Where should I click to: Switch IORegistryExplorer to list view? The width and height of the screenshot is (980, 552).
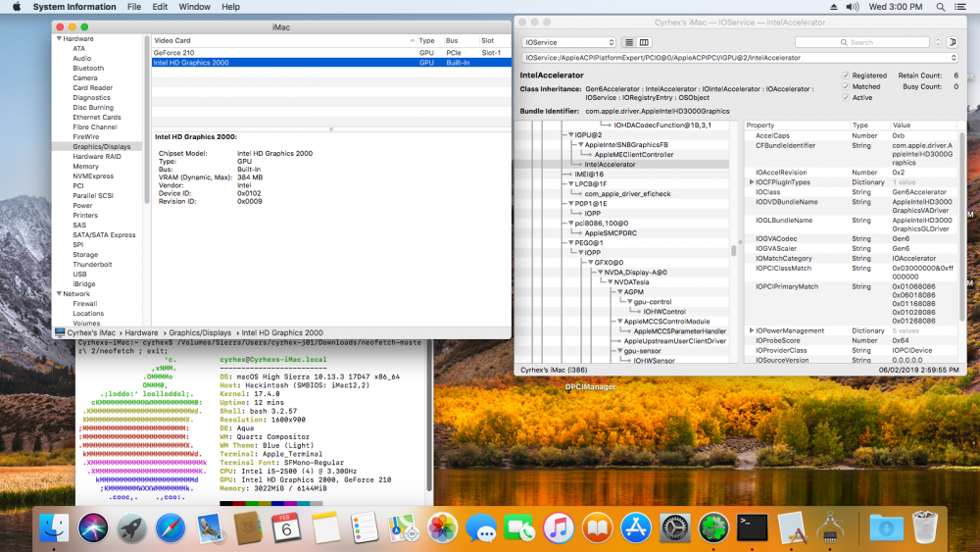[629, 42]
